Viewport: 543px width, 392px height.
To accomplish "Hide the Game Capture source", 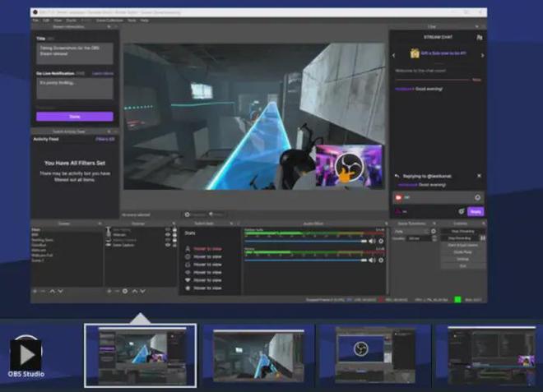I will (x=169, y=244).
